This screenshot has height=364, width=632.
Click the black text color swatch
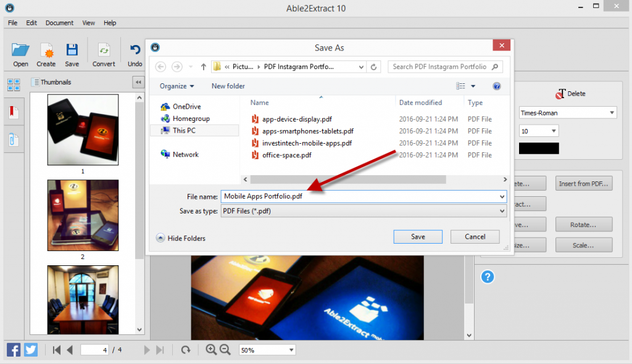click(538, 148)
